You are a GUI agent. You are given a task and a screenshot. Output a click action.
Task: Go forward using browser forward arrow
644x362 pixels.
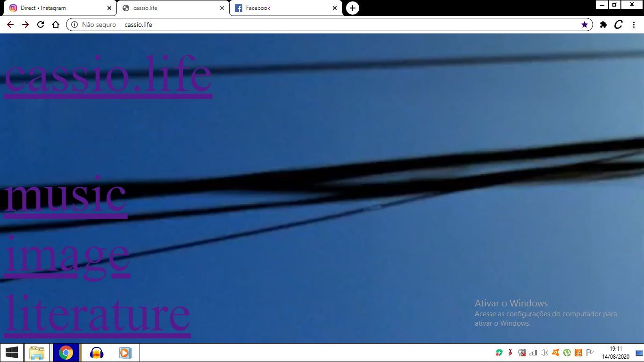pos(25,25)
